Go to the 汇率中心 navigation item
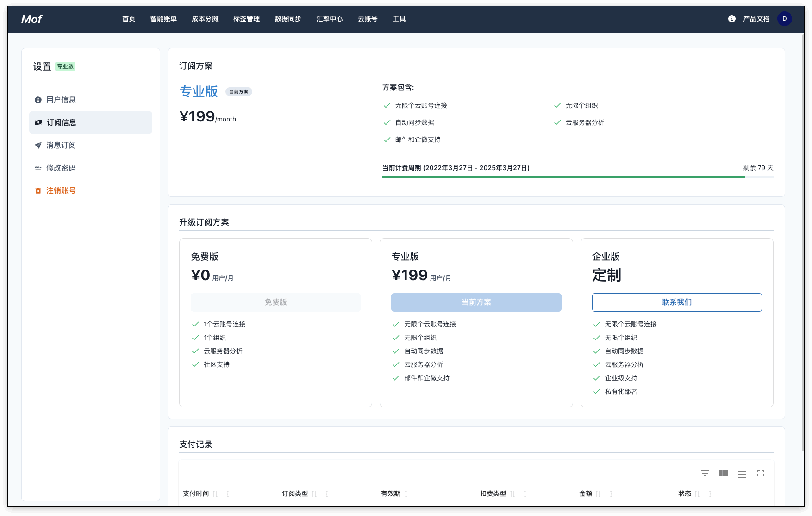 (x=329, y=19)
